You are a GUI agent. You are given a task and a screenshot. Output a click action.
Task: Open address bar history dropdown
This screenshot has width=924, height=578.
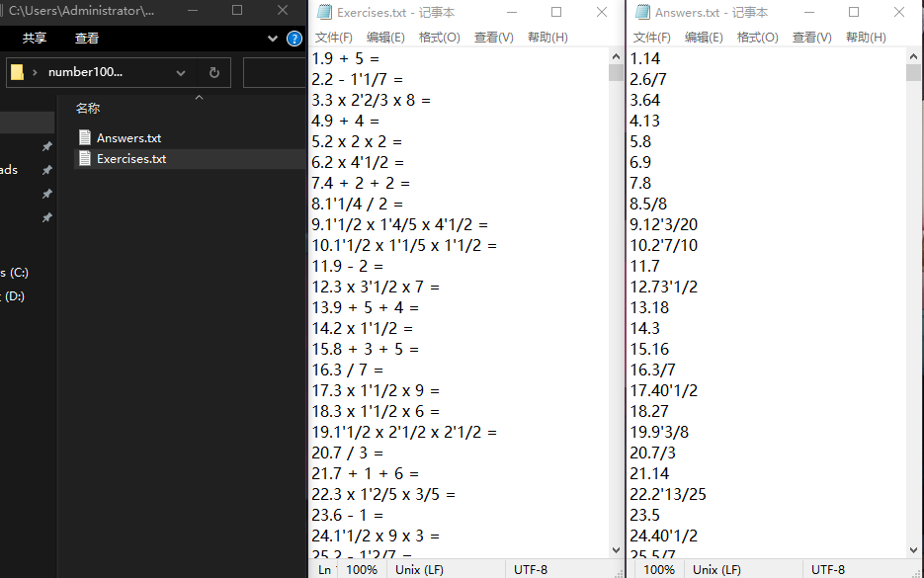tap(180, 73)
